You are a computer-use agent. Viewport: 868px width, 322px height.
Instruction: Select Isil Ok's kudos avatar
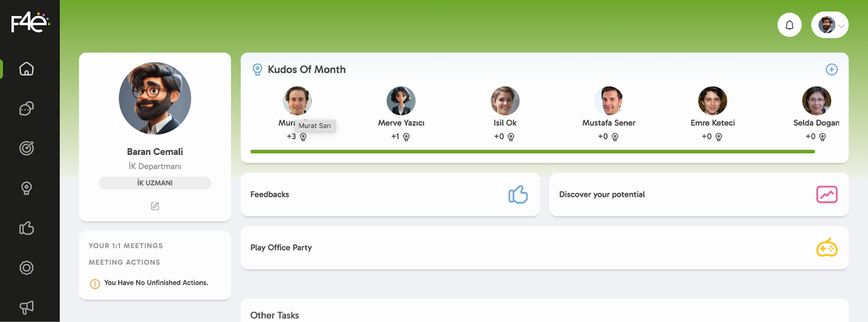[505, 101]
